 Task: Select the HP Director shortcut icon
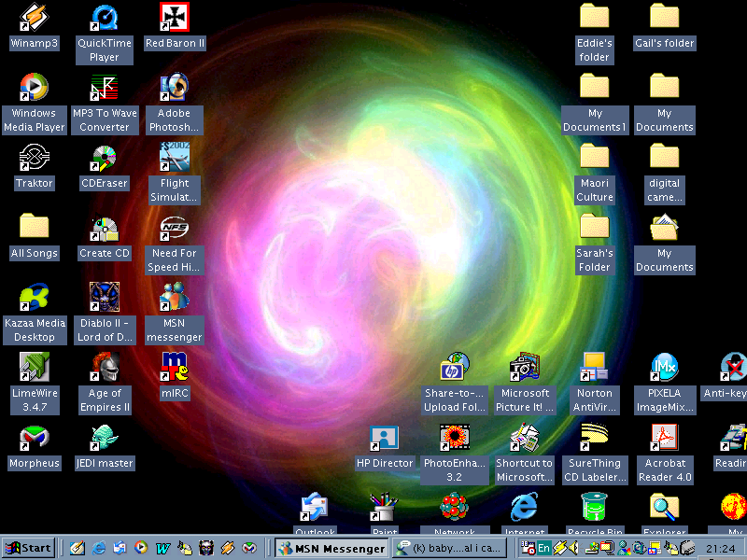(384, 438)
